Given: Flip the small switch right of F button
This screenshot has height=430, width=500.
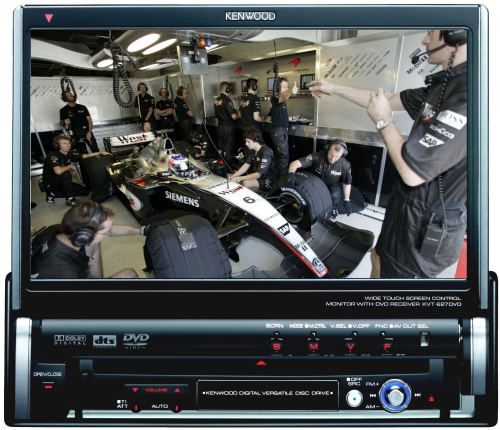Looking at the screenshot, I should pyautogui.click(x=424, y=339).
